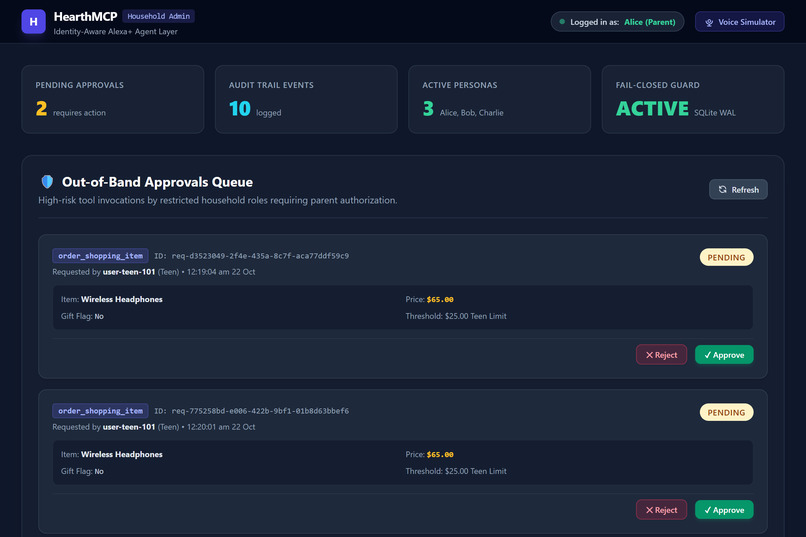
Task: Click the green status dot by Logged in
Action: click(x=562, y=22)
